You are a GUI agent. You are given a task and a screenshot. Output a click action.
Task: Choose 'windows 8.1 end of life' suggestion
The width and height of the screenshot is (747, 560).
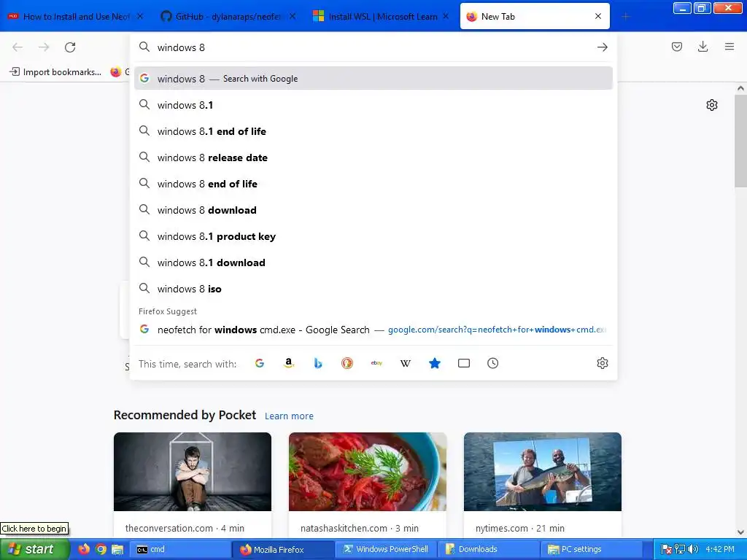[373, 131]
